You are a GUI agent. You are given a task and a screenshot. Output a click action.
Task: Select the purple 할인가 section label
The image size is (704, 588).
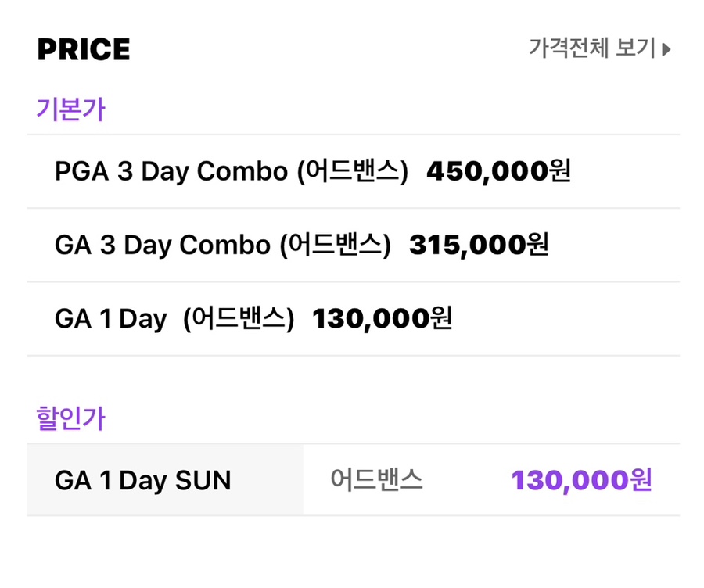(70, 418)
